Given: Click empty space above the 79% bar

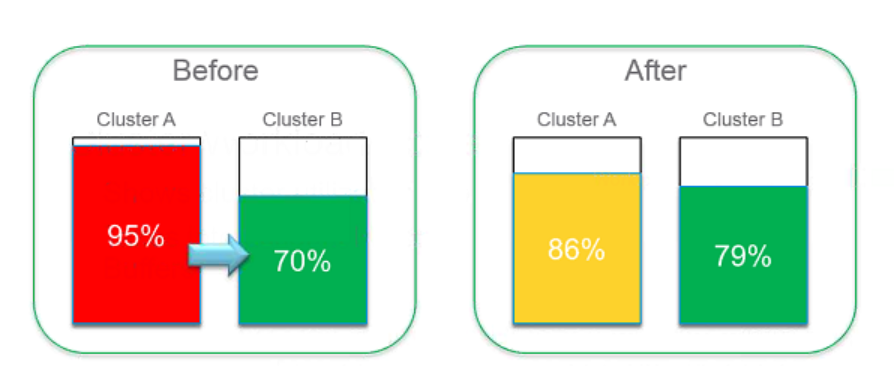Looking at the screenshot, I should (x=743, y=162).
